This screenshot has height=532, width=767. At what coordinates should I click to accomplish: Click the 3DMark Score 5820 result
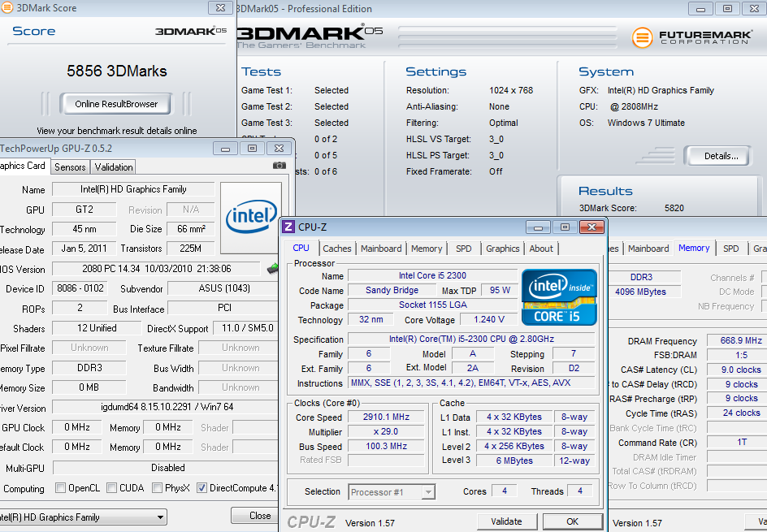(674, 208)
